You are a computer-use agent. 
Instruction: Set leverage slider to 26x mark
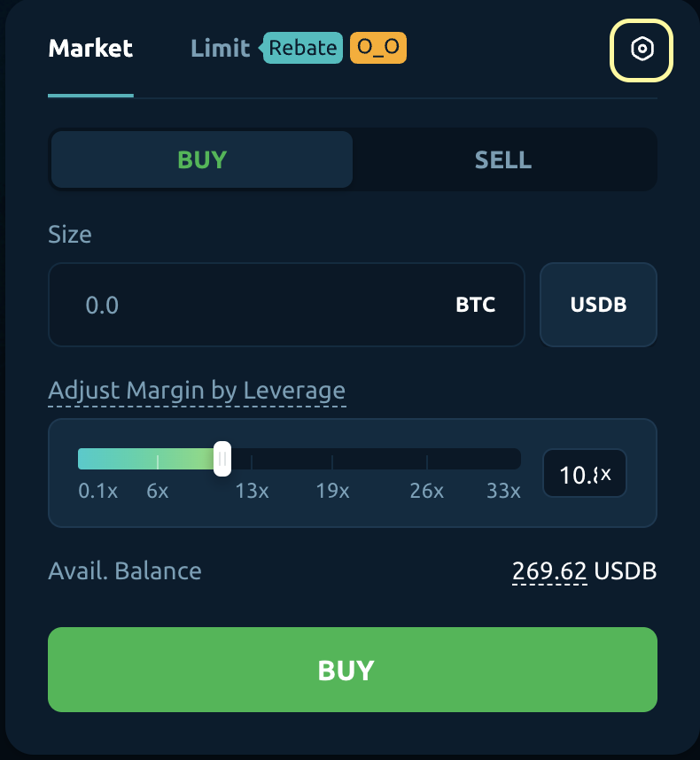coord(427,460)
